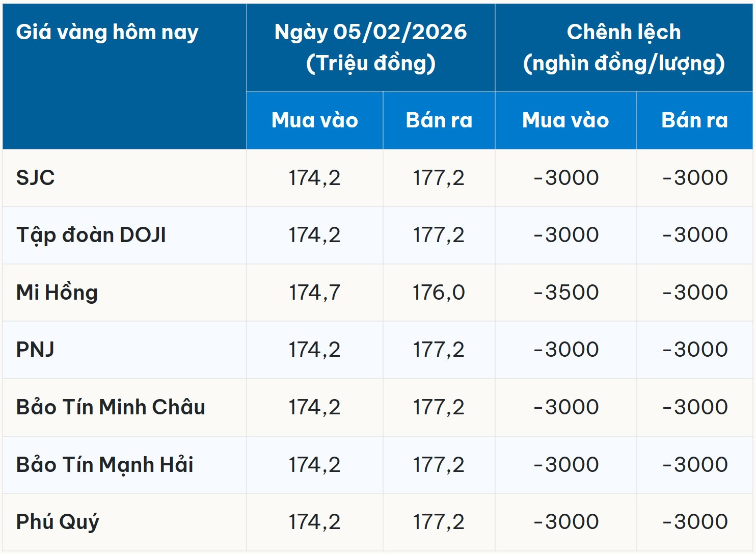756x554 pixels.
Task: Click the -3500 difference value
Action: pyautogui.click(x=565, y=293)
